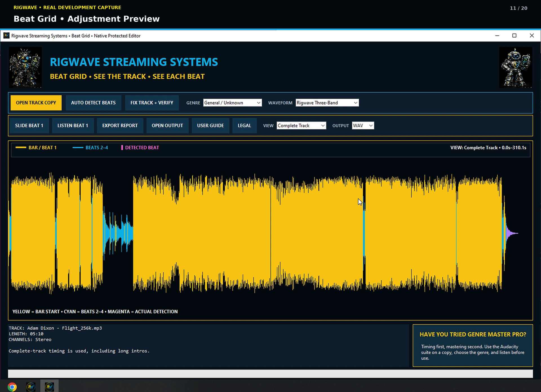541x392 pixels.
Task: Open Chrome from the taskbar
Action: click(12, 387)
